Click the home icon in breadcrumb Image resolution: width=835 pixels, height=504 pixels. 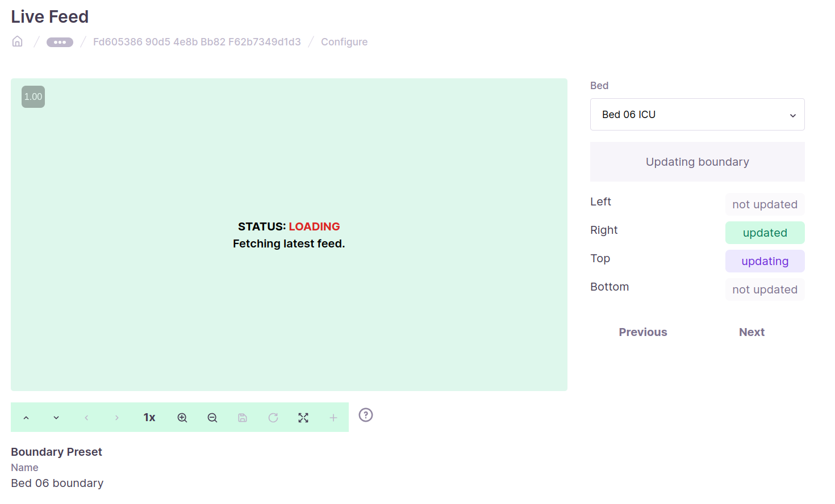point(18,41)
